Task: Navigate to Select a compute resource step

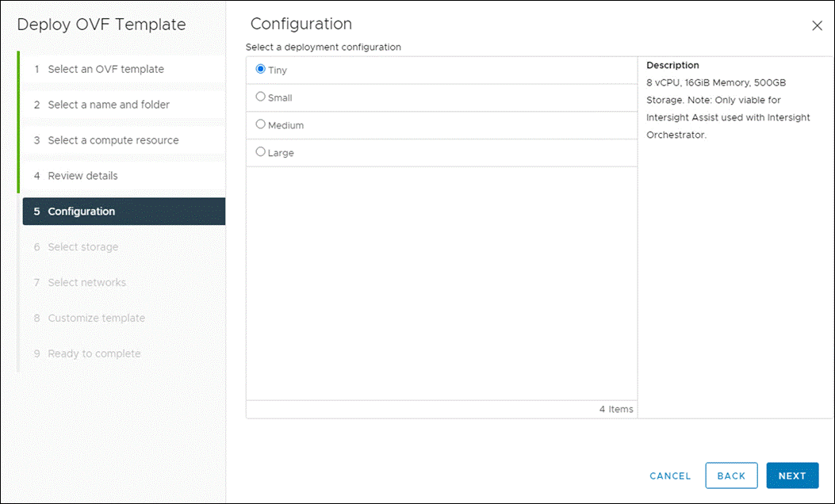Action: pos(113,139)
